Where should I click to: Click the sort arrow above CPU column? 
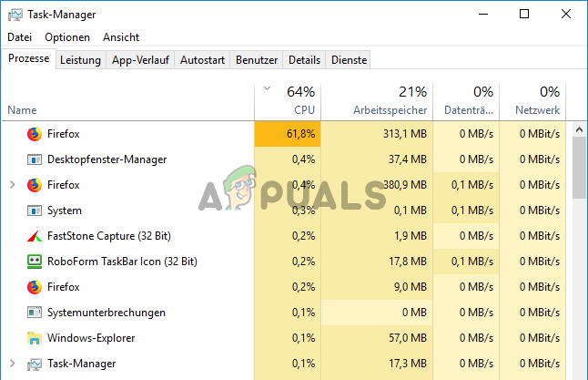click(x=267, y=88)
